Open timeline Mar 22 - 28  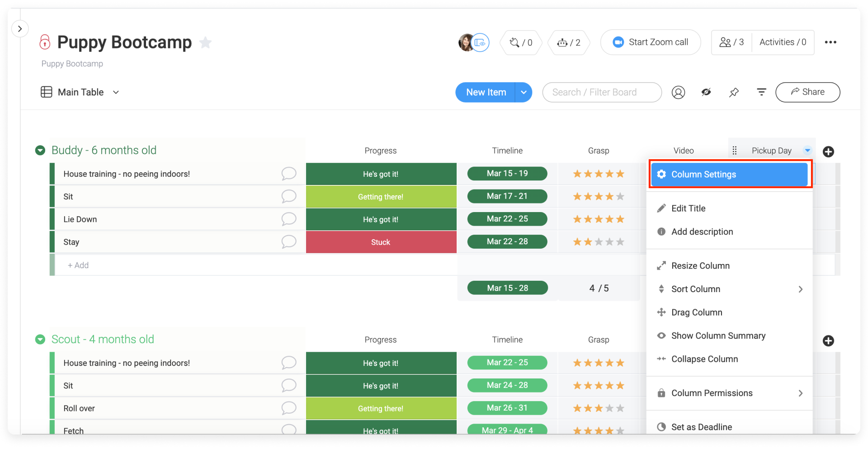[x=507, y=241]
